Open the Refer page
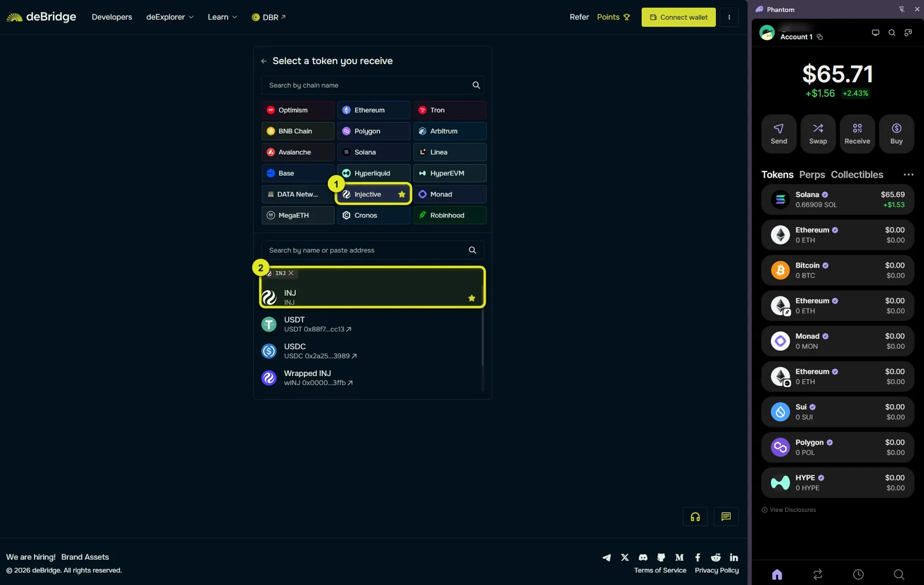The width and height of the screenshot is (924, 585). pyautogui.click(x=579, y=17)
